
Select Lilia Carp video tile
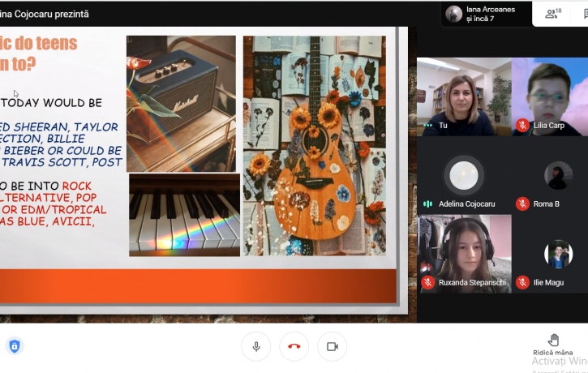(x=550, y=96)
